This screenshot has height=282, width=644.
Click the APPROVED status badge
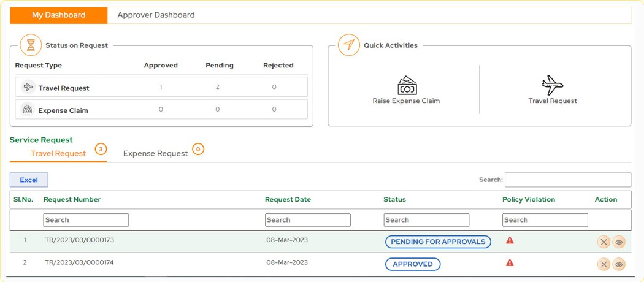pos(413,264)
